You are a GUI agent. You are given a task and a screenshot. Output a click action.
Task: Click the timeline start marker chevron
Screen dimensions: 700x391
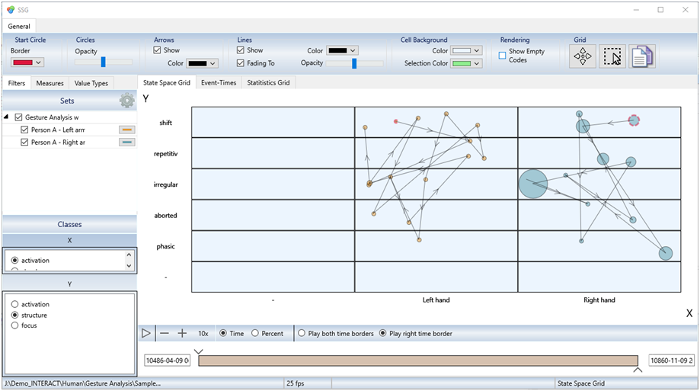(199, 351)
